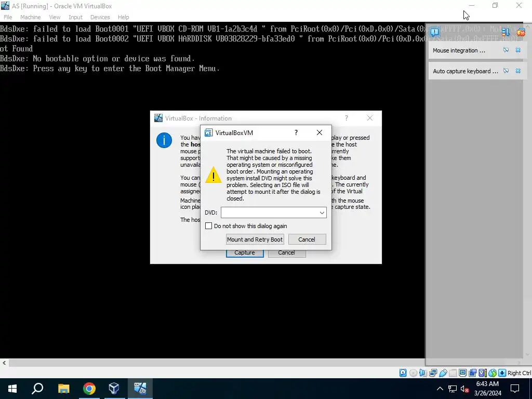Click the muted volume tray icon
Screen dimensions: 532x399
click(x=465, y=389)
